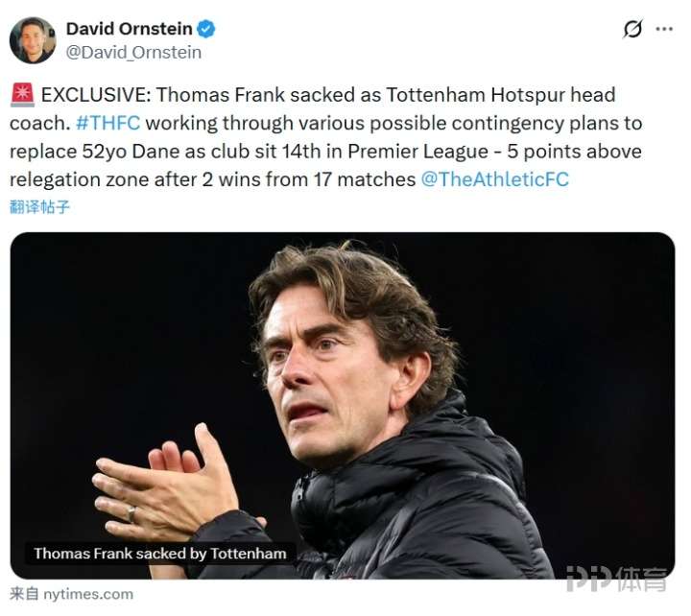Click 翻译帖子 to translate the post

pyautogui.click(x=39, y=206)
